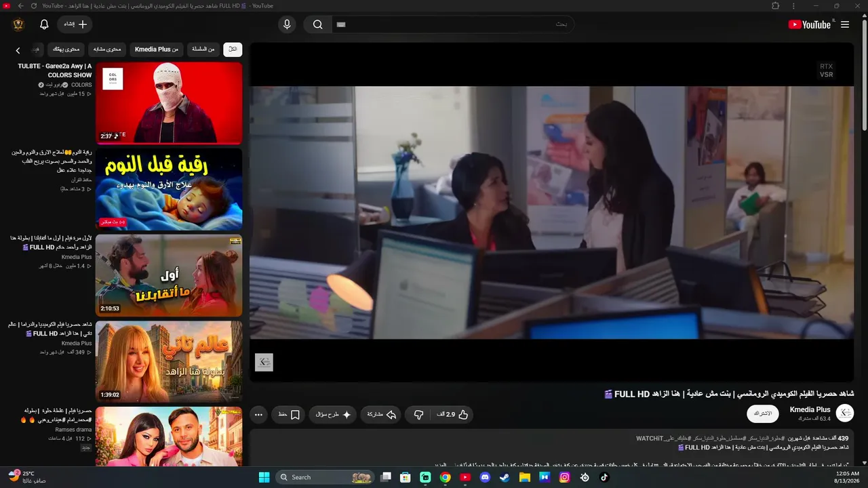
Task: Open Steam from the taskbar
Action: pos(505,477)
